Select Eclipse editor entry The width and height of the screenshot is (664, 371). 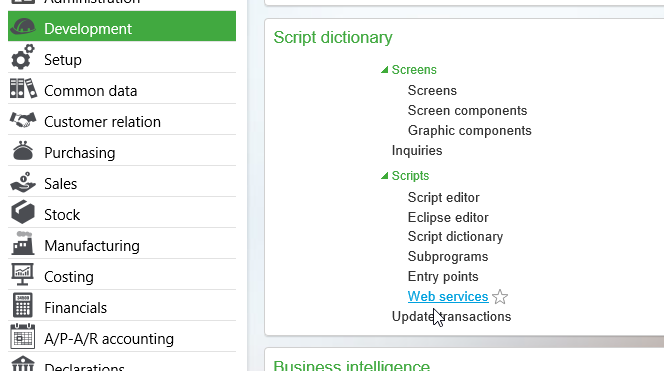448,217
